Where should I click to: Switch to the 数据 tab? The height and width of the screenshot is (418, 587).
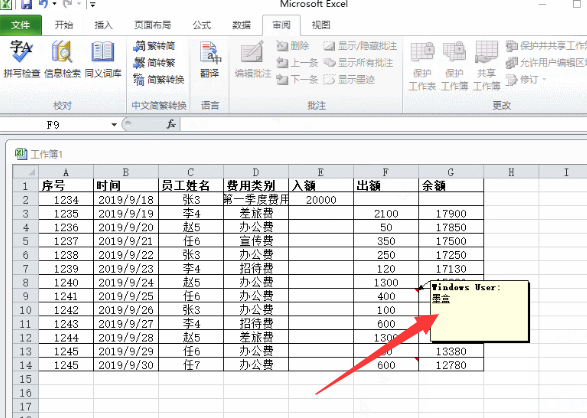[x=241, y=25]
